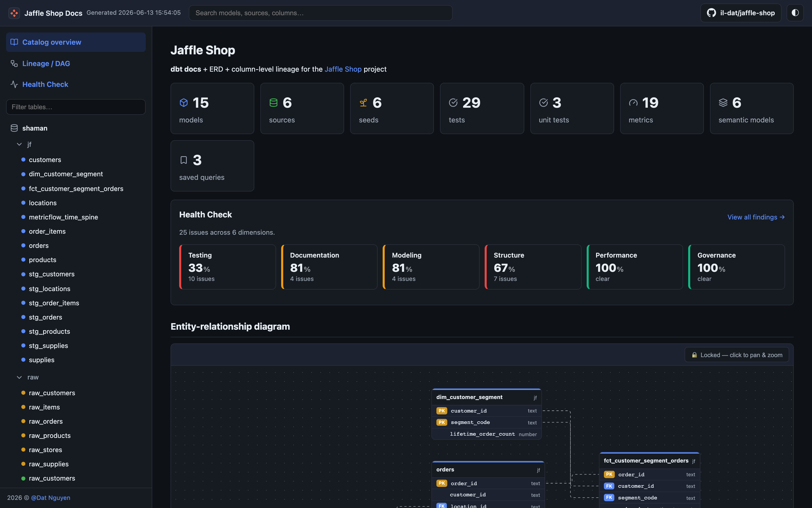Open the Jaffle Shop project link
This screenshot has height=508, width=812.
coord(343,69)
